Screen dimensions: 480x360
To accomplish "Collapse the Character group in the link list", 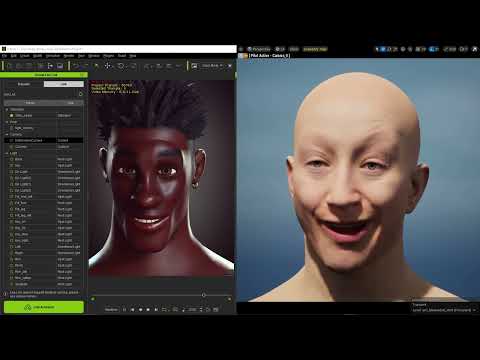I will (7, 109).
